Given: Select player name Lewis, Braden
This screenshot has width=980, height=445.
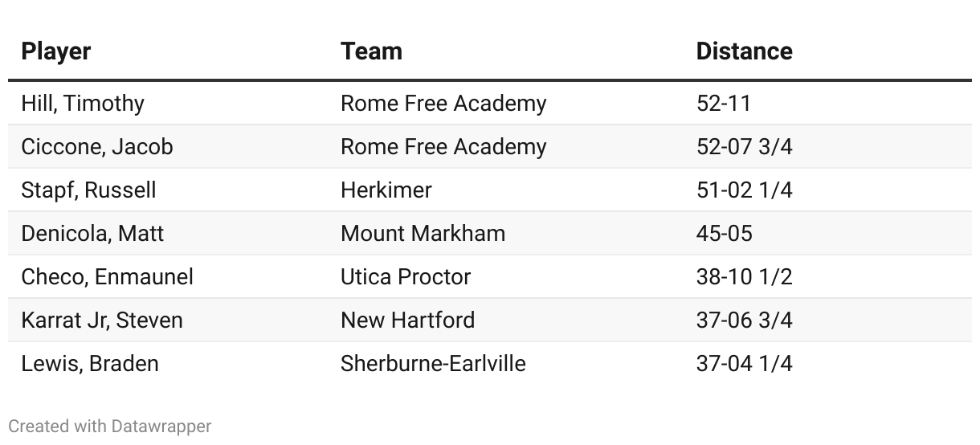Looking at the screenshot, I should pos(90,364).
